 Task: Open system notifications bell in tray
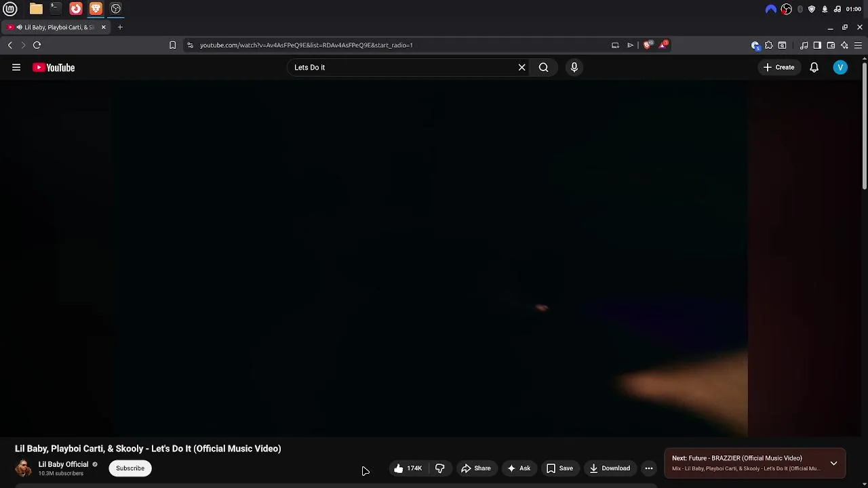click(x=825, y=9)
